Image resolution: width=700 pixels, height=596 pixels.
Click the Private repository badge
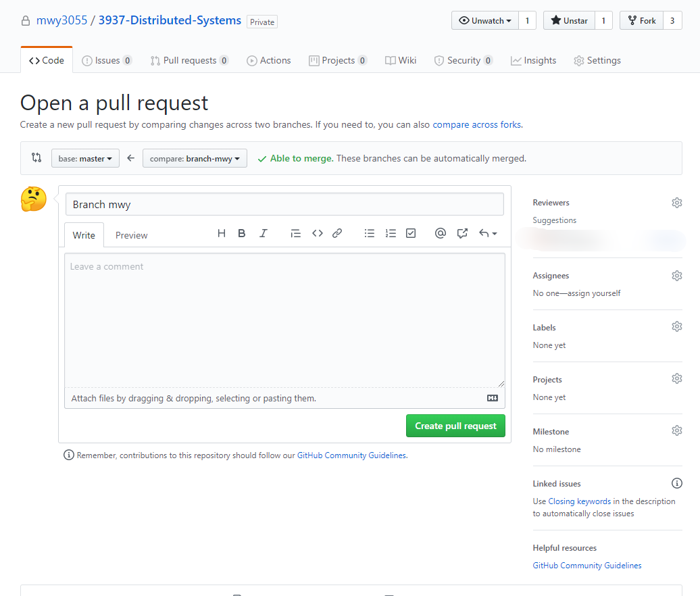coord(262,22)
